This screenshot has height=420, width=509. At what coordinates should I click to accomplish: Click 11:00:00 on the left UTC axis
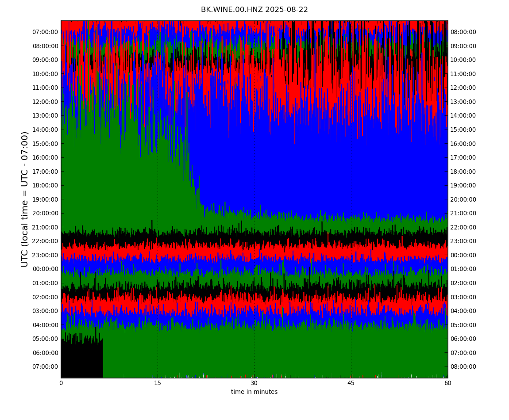pyautogui.click(x=45, y=88)
